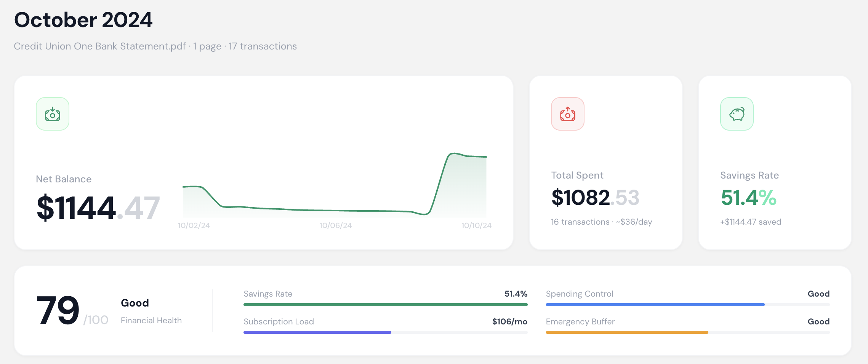The image size is (868, 364).
Task: Open Credit Union One Bank Statement.pdf
Action: point(100,46)
